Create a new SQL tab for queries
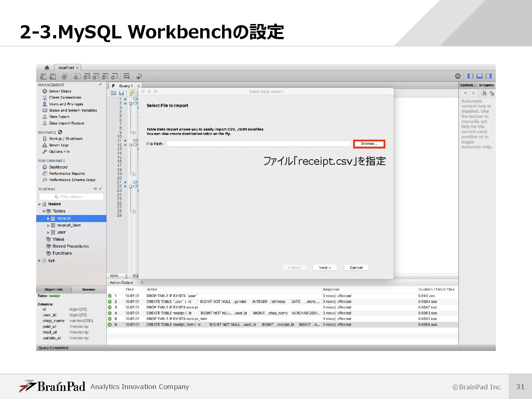 43,76
